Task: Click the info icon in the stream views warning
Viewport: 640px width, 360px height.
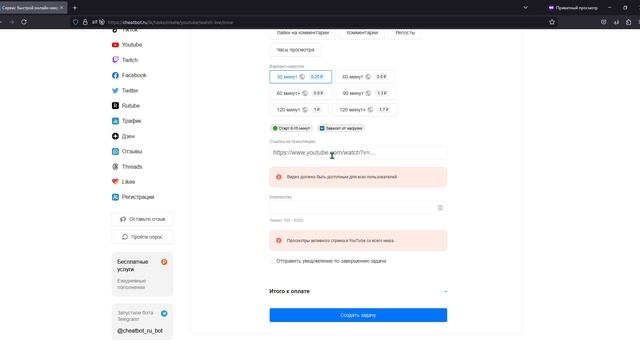Action: coord(279,240)
